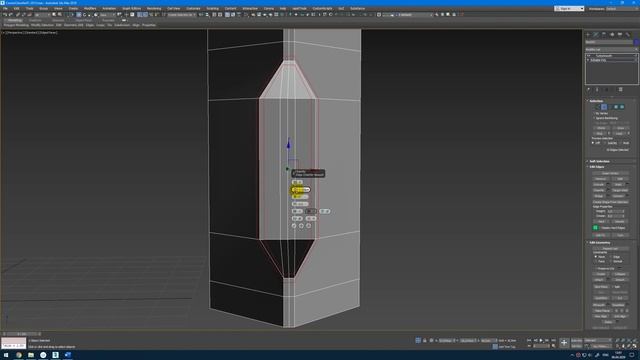Screen dimensions: 640x360
Task: Click the Mirror tool icon
Action: tap(201, 15)
